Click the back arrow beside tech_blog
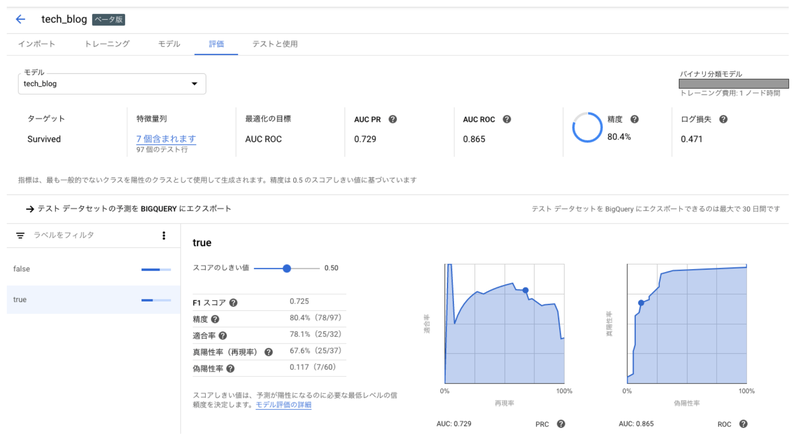The width and height of the screenshot is (800, 444). (x=20, y=19)
